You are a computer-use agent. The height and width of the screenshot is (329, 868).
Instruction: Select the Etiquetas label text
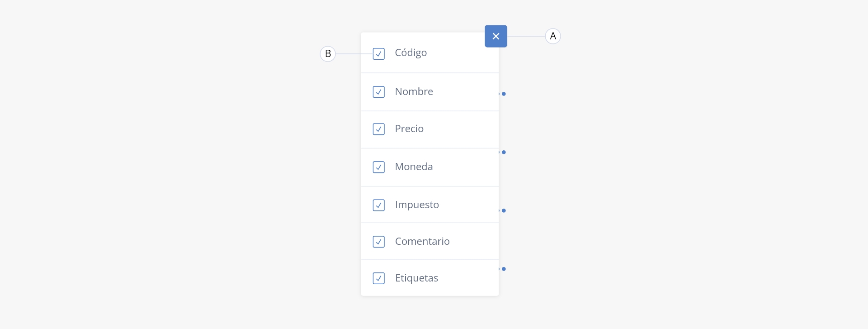(x=416, y=278)
